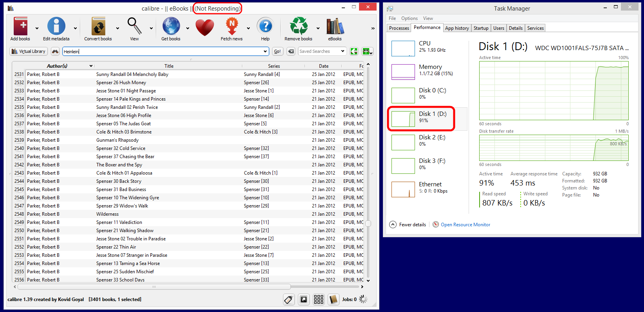The height and width of the screenshot is (312, 644).
Task: Click the Add books icon in calibre
Action: 20,27
